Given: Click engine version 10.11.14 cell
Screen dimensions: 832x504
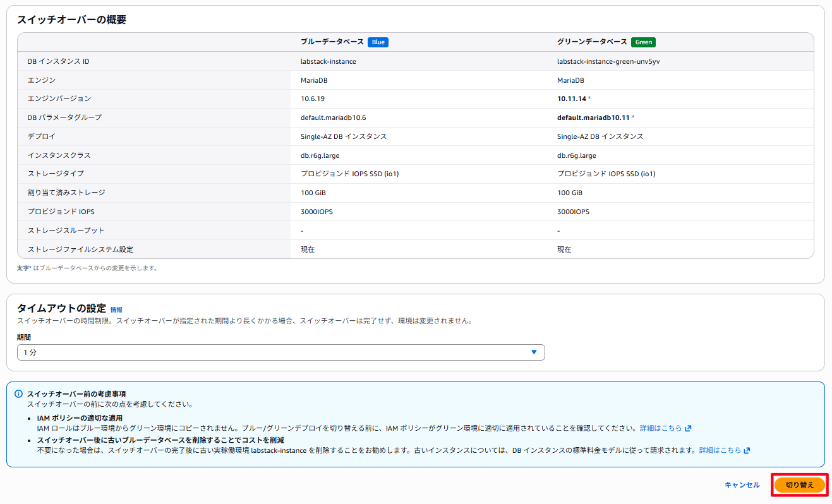Looking at the screenshot, I should 574,99.
